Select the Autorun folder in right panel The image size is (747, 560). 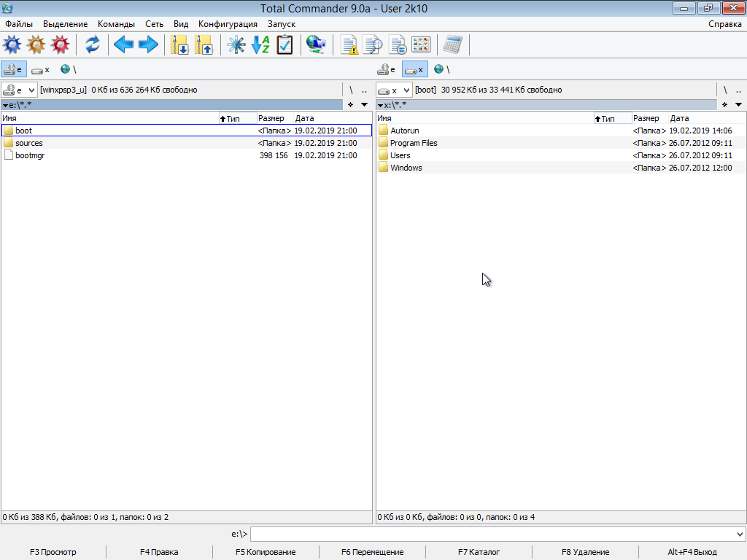tap(561, 131)
